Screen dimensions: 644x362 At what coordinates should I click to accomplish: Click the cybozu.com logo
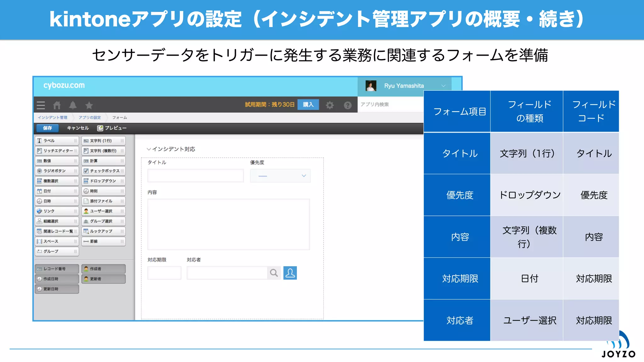64,85
